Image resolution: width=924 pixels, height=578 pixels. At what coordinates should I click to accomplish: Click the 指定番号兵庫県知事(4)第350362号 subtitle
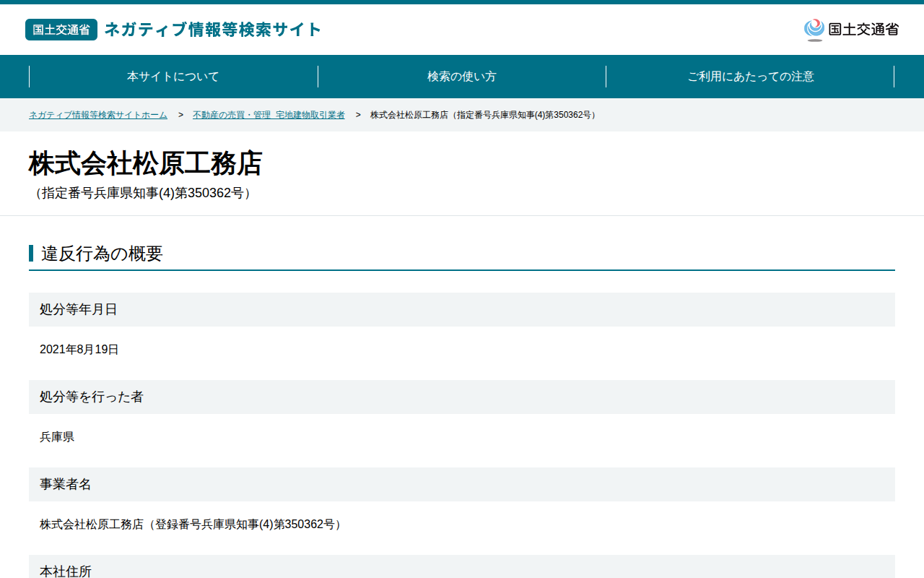point(143,193)
